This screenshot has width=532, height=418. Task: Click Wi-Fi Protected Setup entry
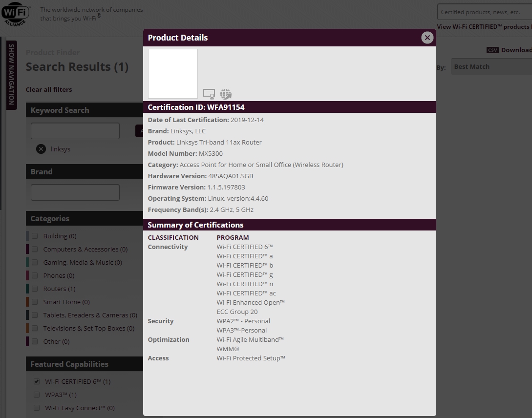pos(251,358)
